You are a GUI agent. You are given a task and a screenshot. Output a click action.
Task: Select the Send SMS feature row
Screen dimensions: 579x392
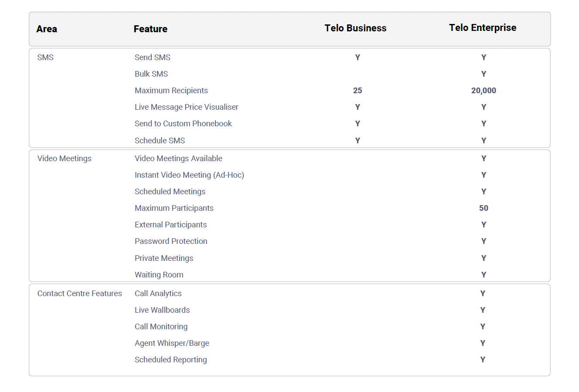click(289, 57)
